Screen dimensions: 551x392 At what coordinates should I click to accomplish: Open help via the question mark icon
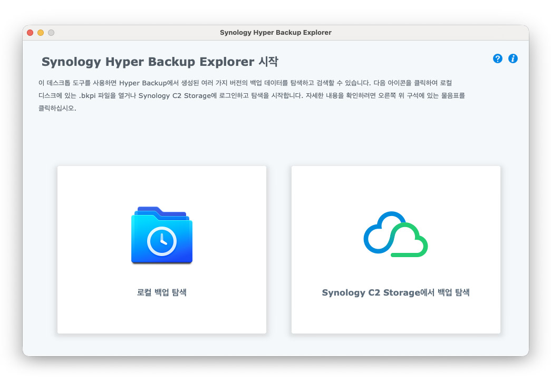coord(498,58)
